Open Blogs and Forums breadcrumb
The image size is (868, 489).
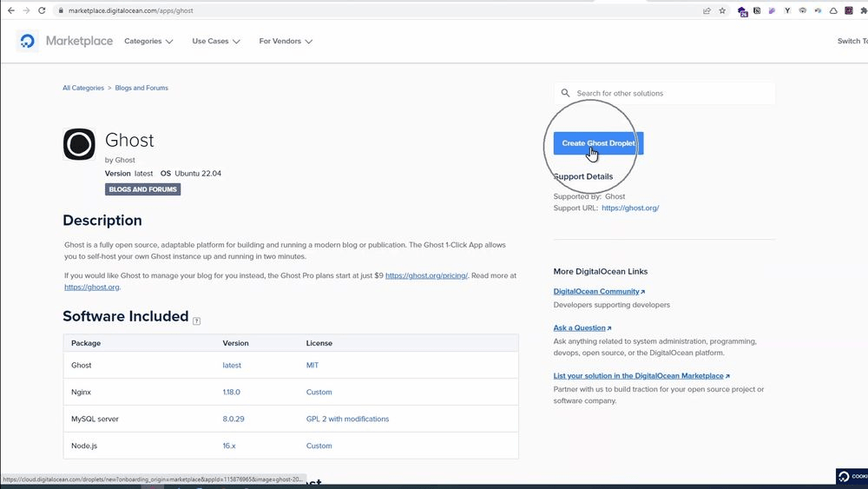coord(141,88)
